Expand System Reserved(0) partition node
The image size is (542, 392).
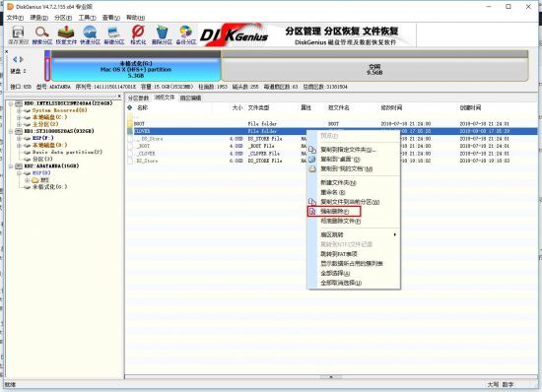click(x=19, y=110)
